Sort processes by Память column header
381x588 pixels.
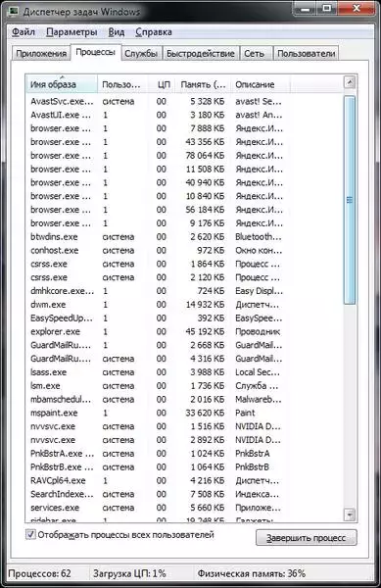pos(203,84)
